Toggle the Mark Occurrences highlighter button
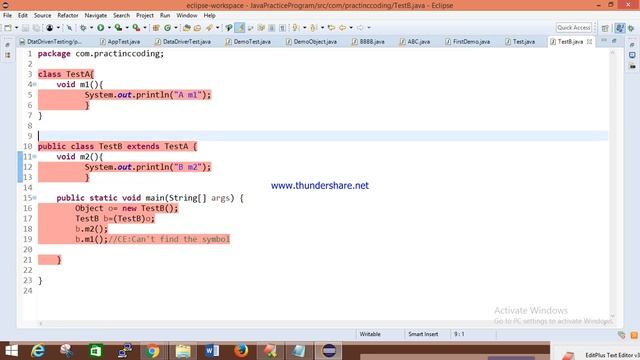Screen dimensions: 640x360 tap(240, 28)
